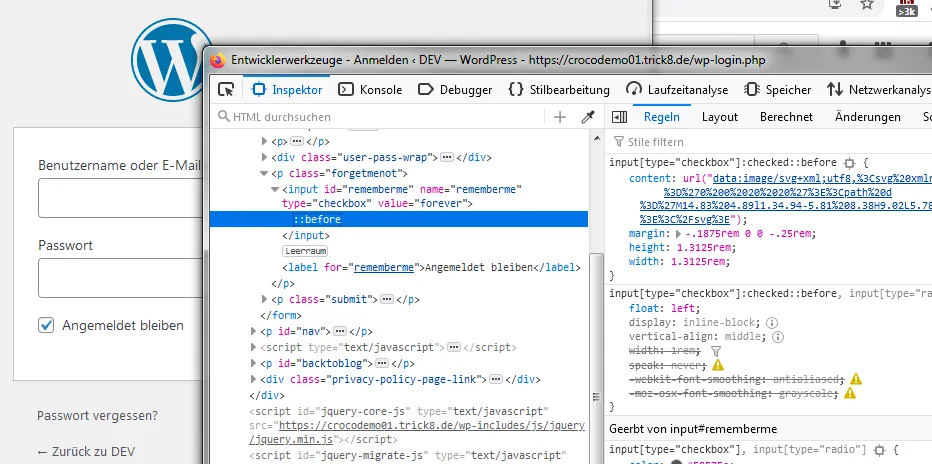Switch to the Stilbearbeitung tab
This screenshot has width=932, height=464.
point(559,90)
